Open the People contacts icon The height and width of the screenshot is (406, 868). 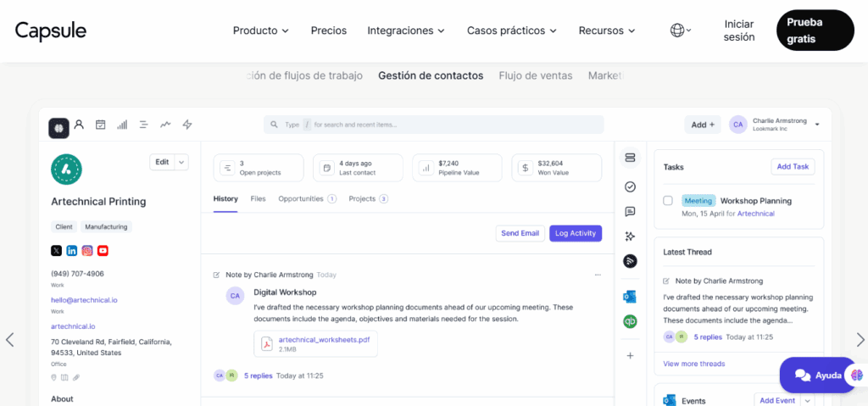click(79, 125)
